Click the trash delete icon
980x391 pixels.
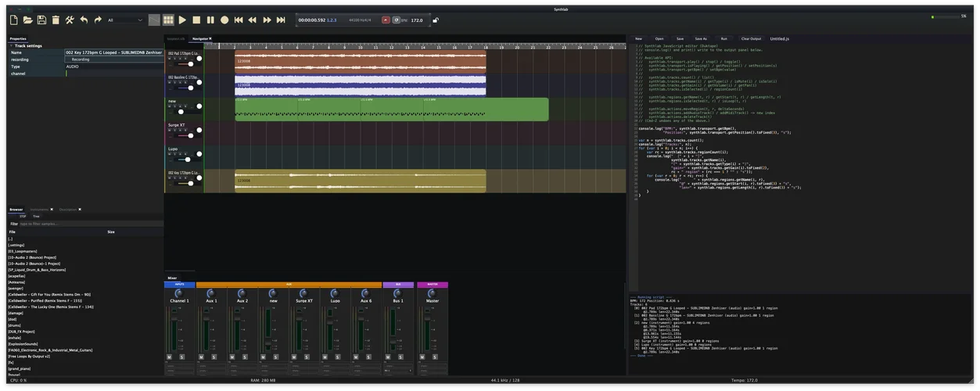coord(56,20)
